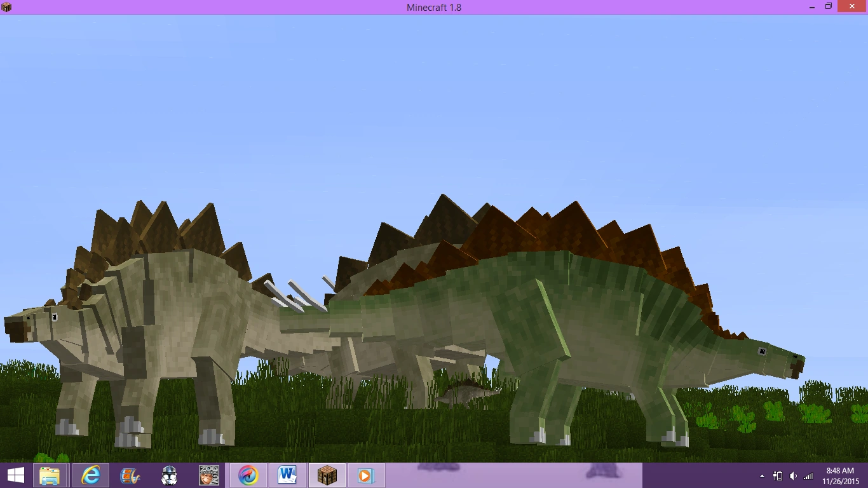Viewport: 868px width, 488px height.
Task: Open File Explorer
Action: pos(50,475)
